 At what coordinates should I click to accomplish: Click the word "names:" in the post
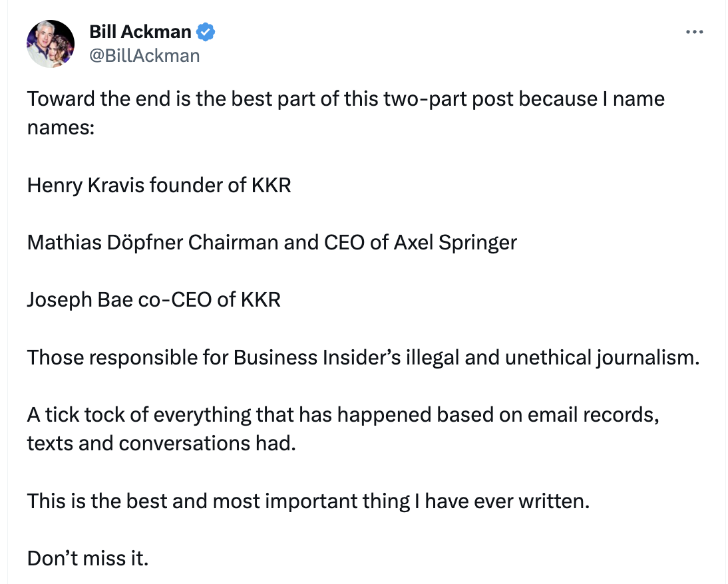(61, 127)
